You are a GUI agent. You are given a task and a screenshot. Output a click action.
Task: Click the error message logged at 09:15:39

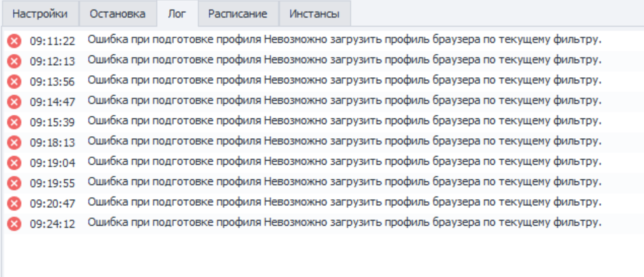tap(344, 121)
